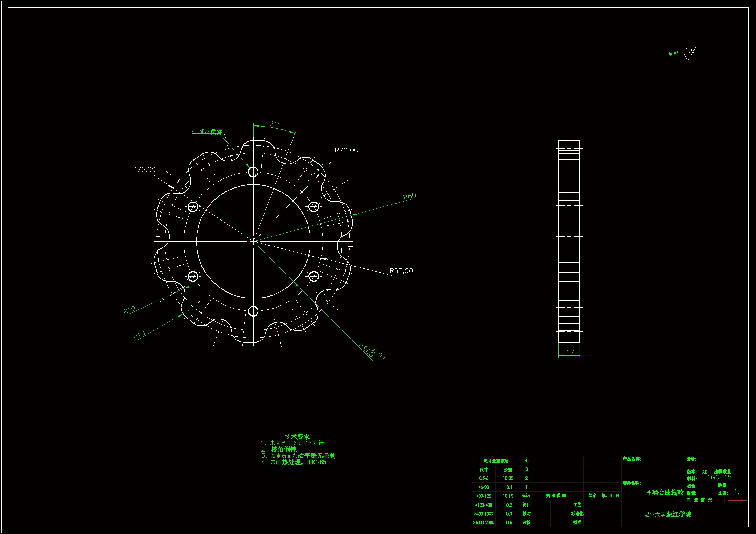
Task: Click revision triangle marker 1
Action: tap(526, 487)
